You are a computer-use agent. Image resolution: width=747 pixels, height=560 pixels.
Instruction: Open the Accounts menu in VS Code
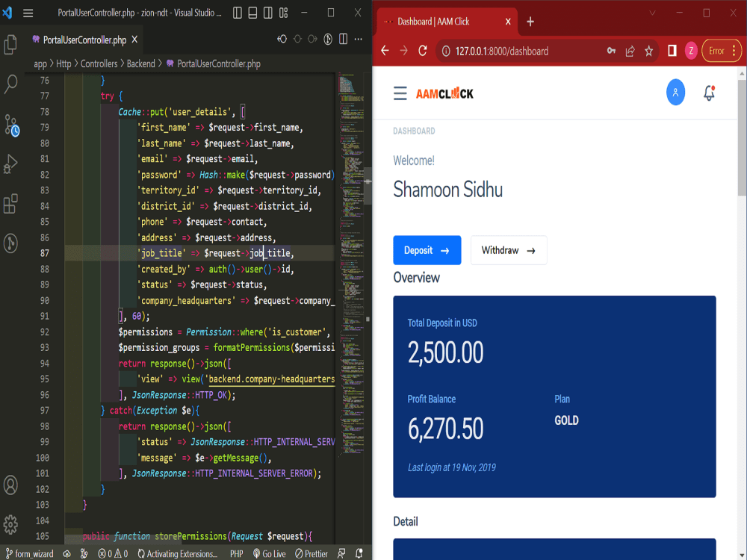10,485
